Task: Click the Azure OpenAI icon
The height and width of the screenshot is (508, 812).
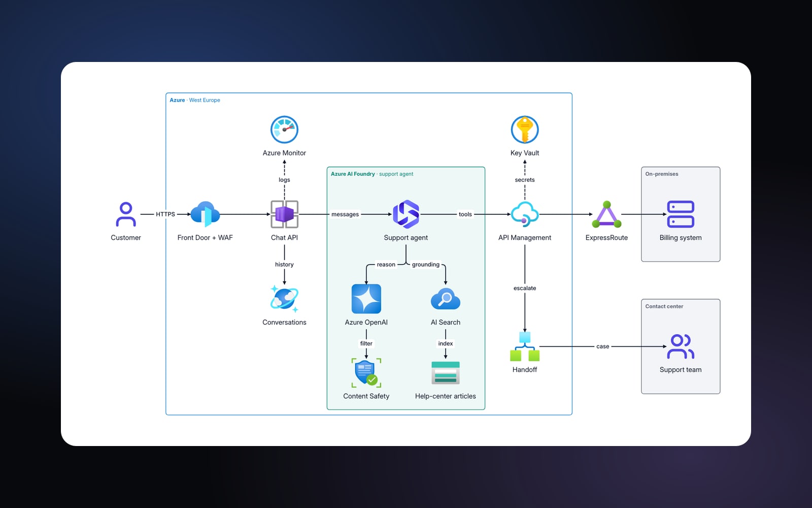Action: click(366, 299)
